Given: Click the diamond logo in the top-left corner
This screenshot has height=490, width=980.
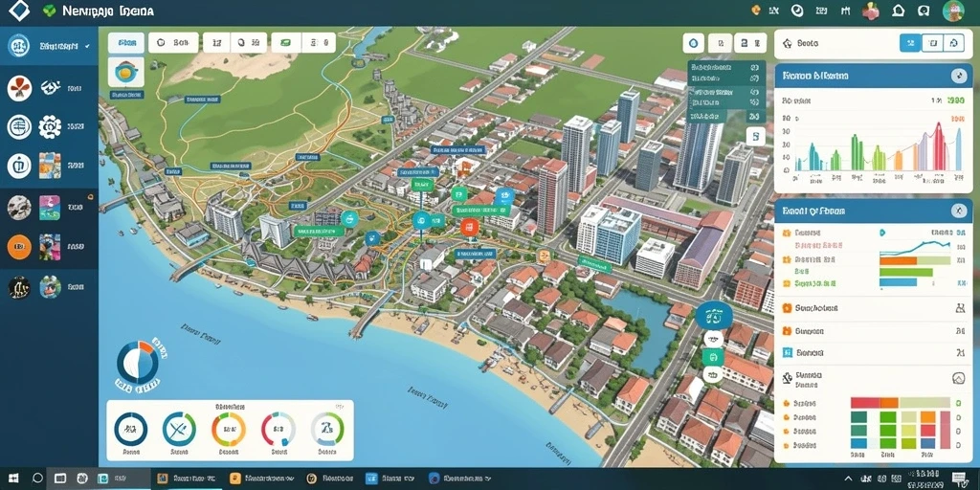Looking at the screenshot, I should point(19,11).
